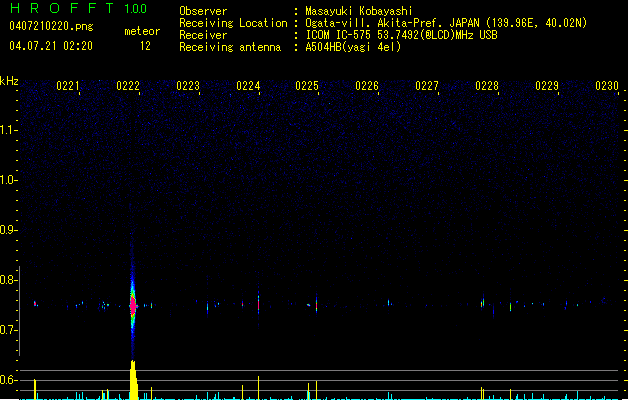Click the 0.8 kHz axis label
The image size is (629, 400).
click(8, 280)
